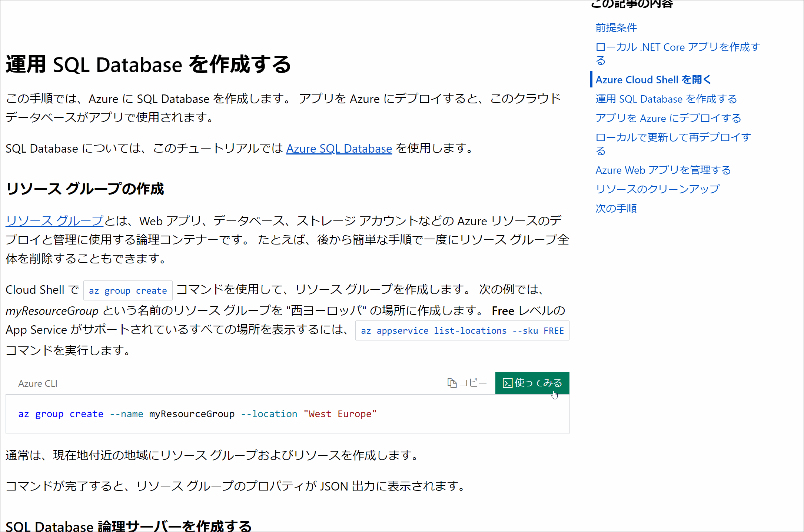Click the 使ってみる Cloud Shell button
The height and width of the screenshot is (532, 804).
(532, 383)
